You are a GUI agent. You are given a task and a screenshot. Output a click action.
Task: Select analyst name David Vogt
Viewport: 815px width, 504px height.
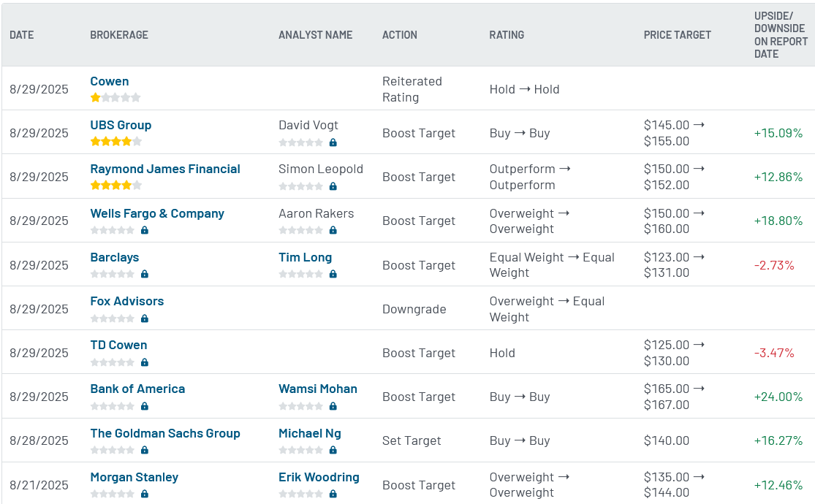(308, 125)
